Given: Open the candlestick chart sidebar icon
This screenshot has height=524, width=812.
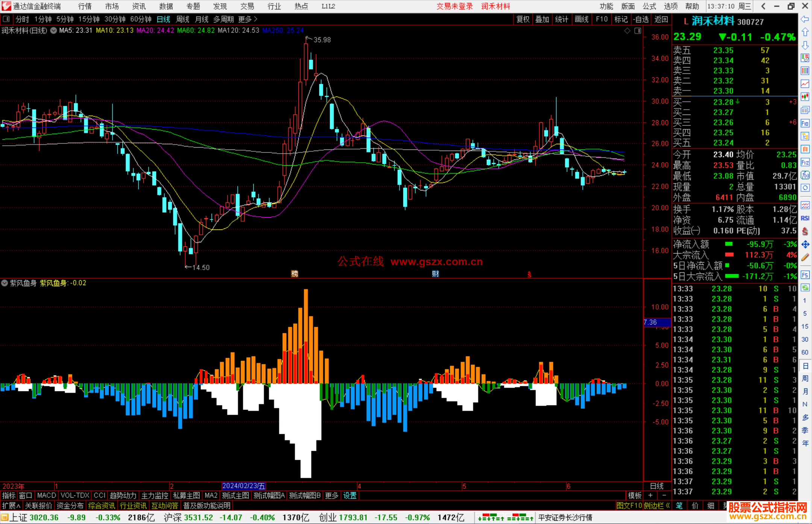Looking at the screenshot, I should (x=805, y=97).
